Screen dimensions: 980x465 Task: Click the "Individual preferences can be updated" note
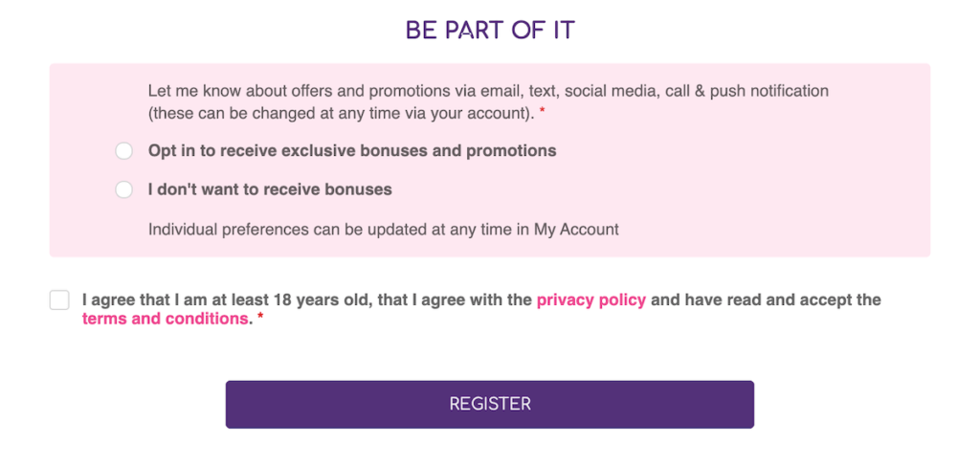tap(383, 230)
